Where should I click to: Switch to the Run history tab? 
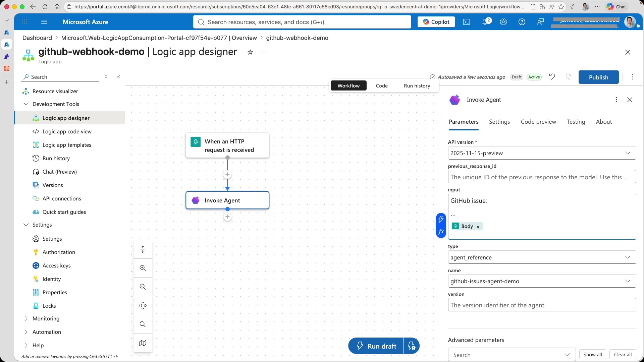[x=417, y=86]
